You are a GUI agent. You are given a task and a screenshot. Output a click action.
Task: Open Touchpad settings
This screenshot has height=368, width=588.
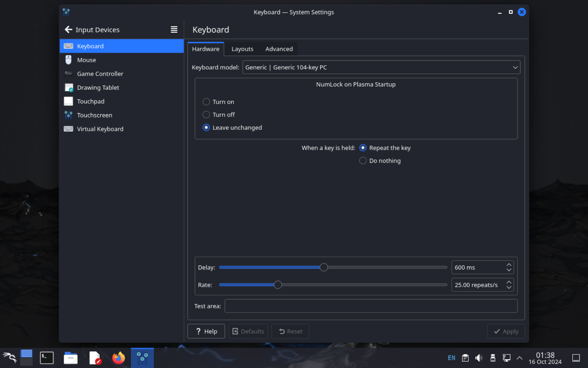coord(90,101)
